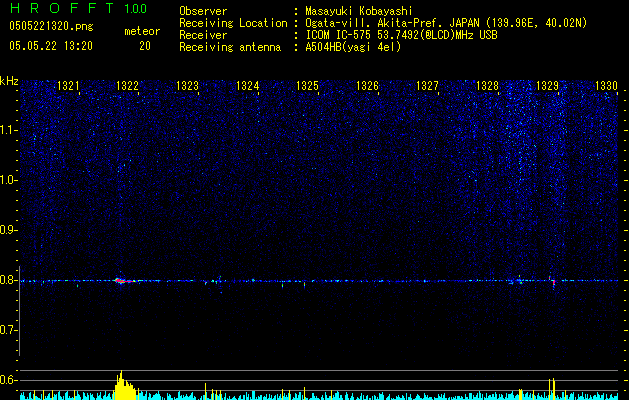
Task: Click the red echo spike near 1329
Action: coord(552,281)
